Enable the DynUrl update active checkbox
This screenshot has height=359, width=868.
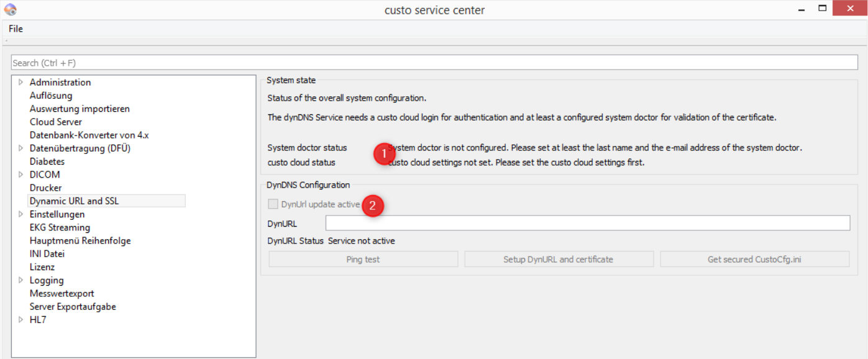(273, 204)
